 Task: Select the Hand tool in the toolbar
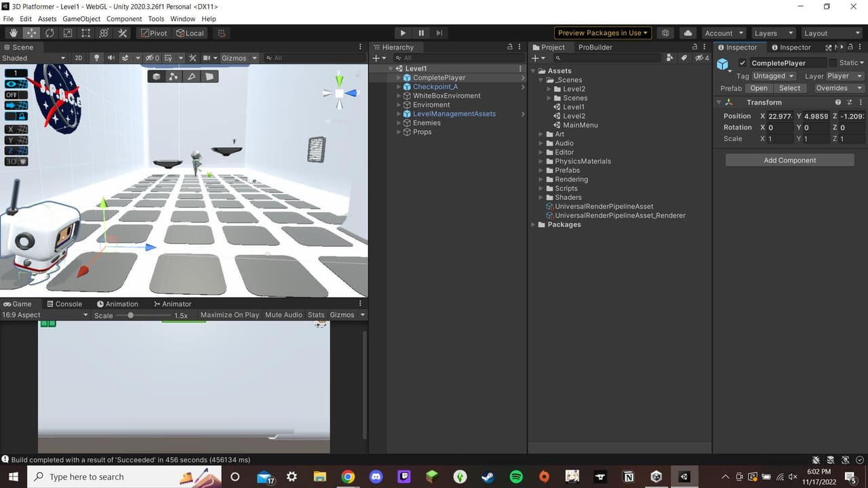[14, 33]
